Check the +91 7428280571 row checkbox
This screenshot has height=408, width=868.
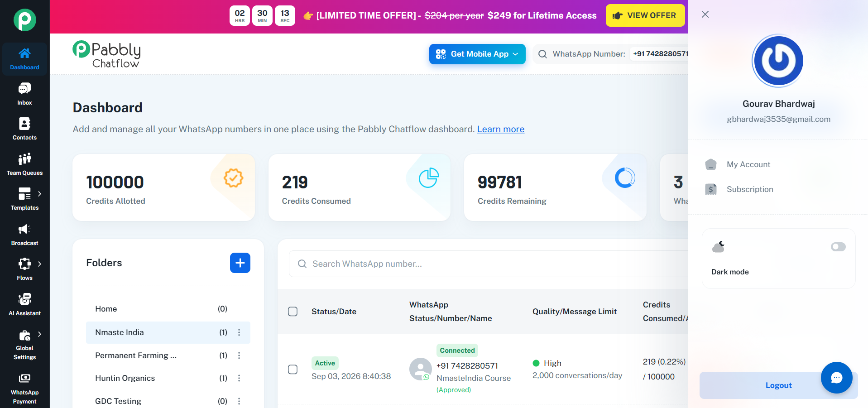tap(293, 370)
